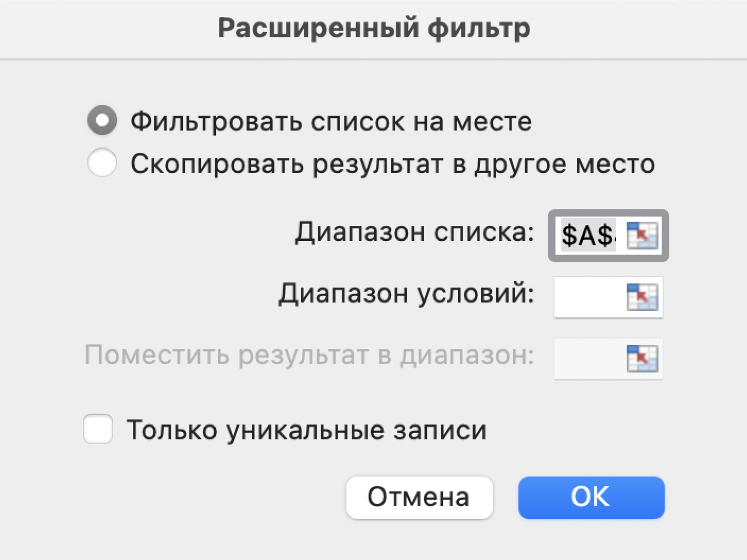Click the range picker icon beside Диапазон списка
This screenshot has width=747, height=560.
pyautogui.click(x=642, y=235)
